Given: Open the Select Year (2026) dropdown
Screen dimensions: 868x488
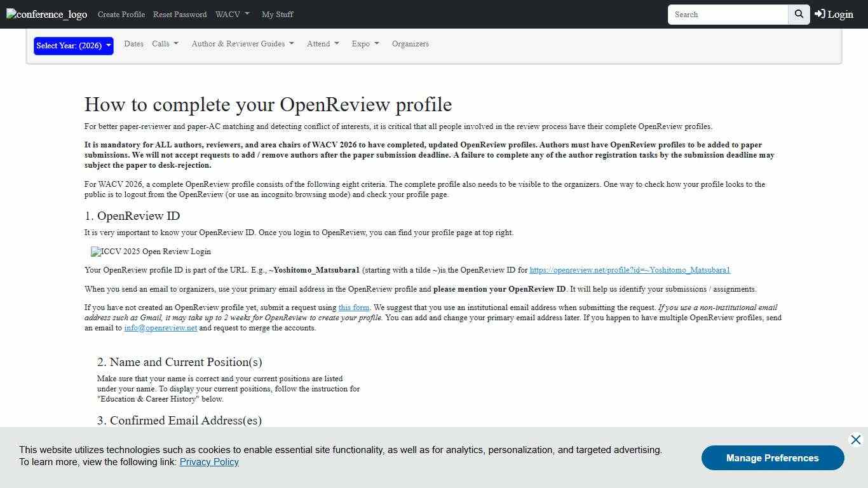Looking at the screenshot, I should coord(72,46).
